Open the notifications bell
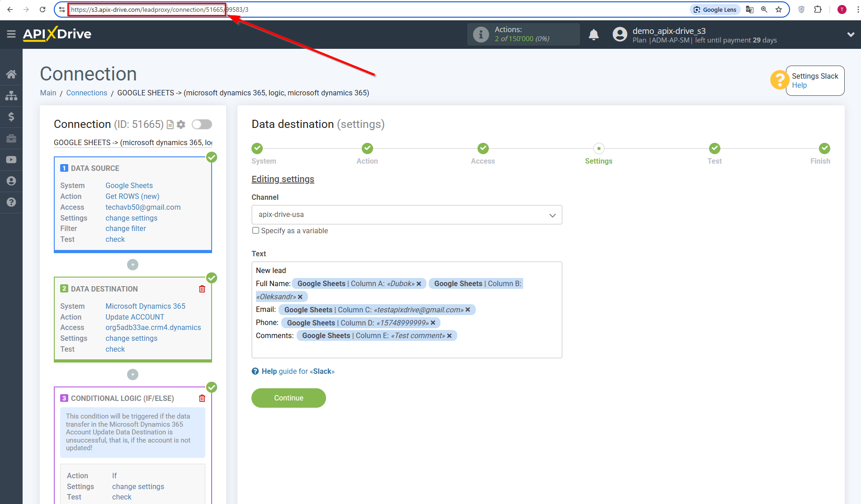Image resolution: width=861 pixels, height=504 pixels. click(594, 34)
